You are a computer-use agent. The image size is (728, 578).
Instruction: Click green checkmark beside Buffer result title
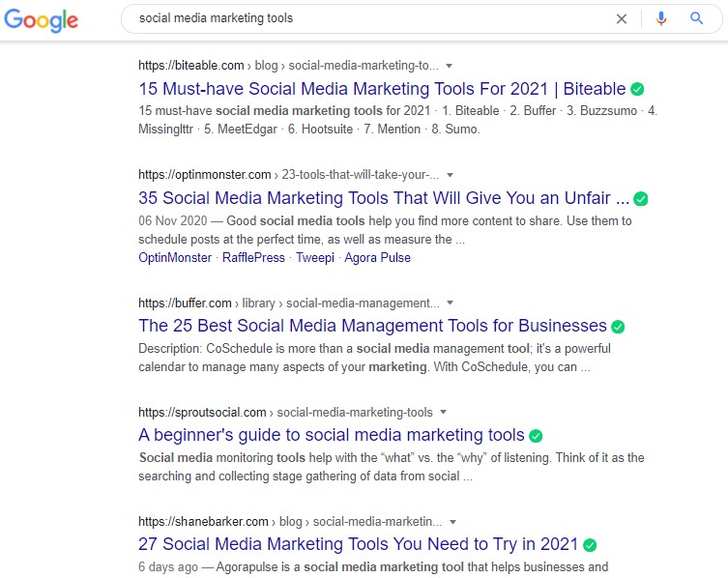click(618, 326)
